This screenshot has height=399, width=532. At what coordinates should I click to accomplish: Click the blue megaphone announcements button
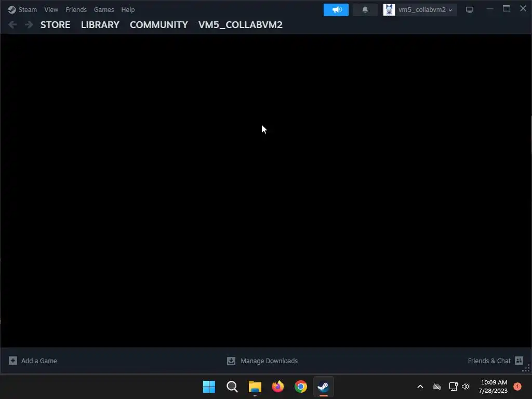[x=336, y=10]
